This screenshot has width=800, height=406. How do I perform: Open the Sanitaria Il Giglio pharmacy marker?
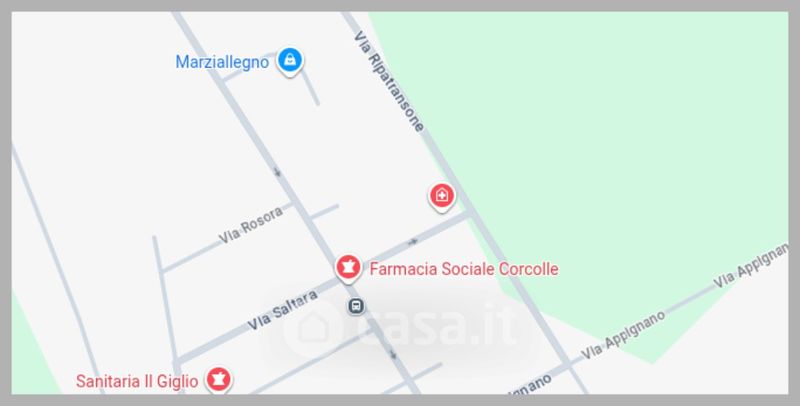pyautogui.click(x=218, y=379)
